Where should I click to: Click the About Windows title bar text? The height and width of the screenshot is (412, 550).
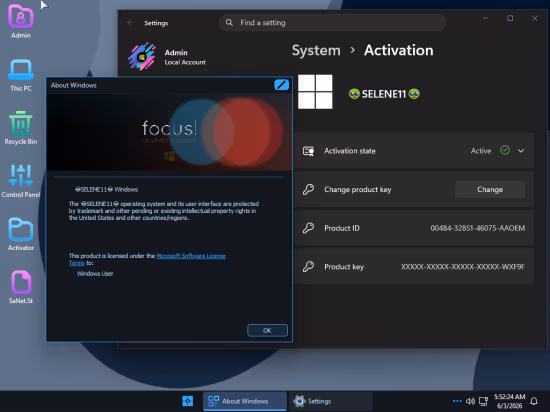point(74,85)
